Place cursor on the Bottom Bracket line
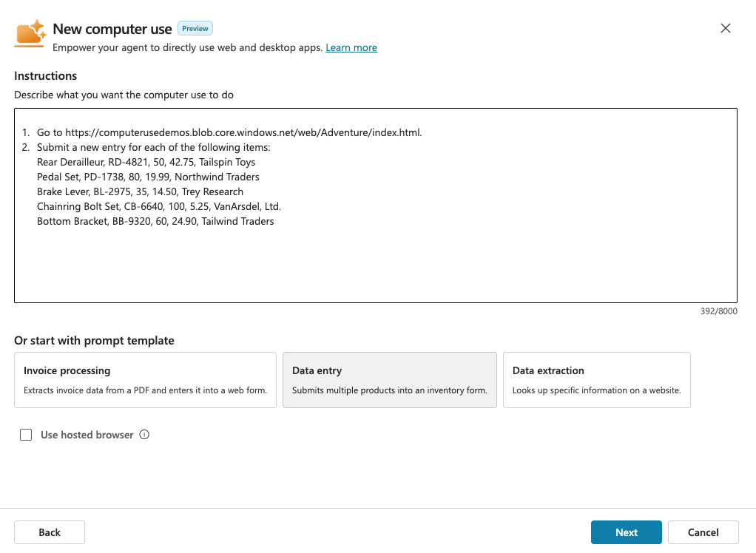The image size is (756, 553). pyautogui.click(x=155, y=221)
